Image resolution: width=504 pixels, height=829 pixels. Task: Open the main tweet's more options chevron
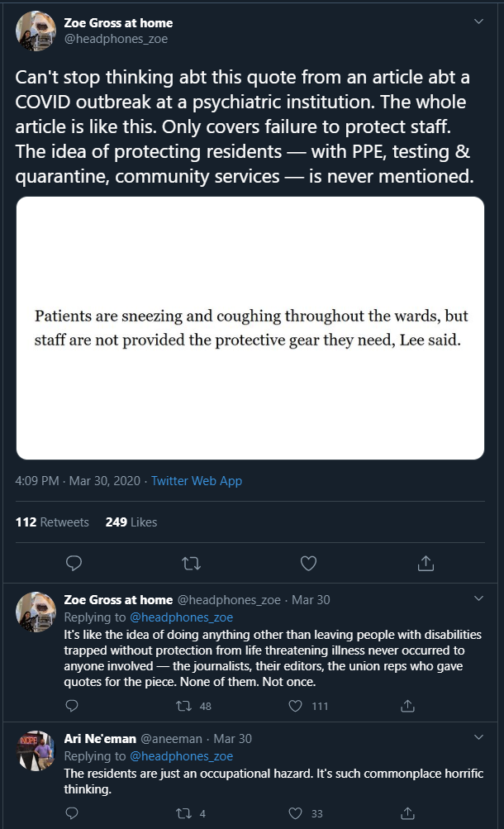tap(478, 22)
